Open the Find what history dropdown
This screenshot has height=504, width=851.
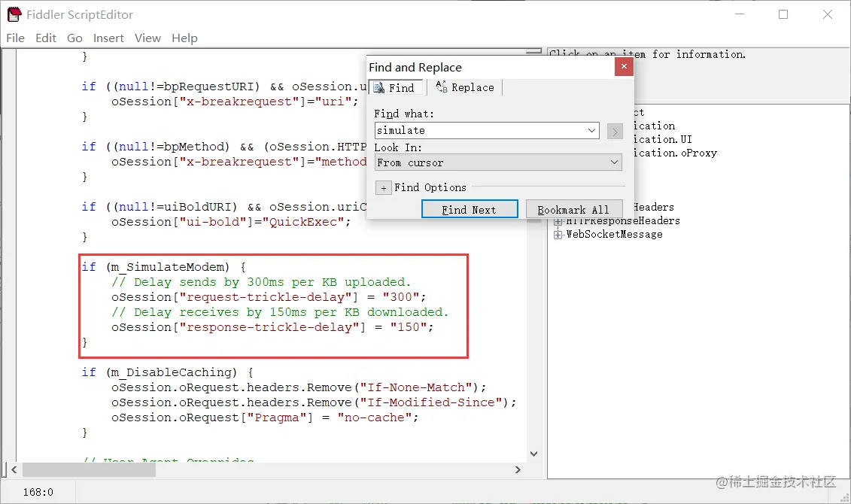[591, 130]
